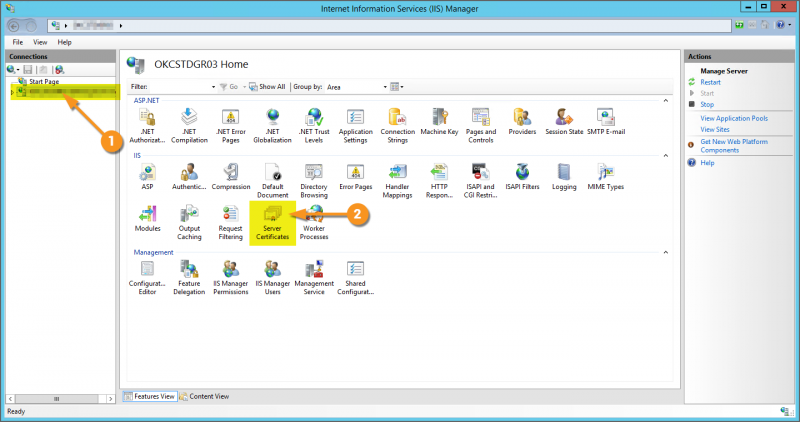Open Connection Strings feature
Image resolution: width=800 pixels, height=422 pixels.
click(x=397, y=126)
